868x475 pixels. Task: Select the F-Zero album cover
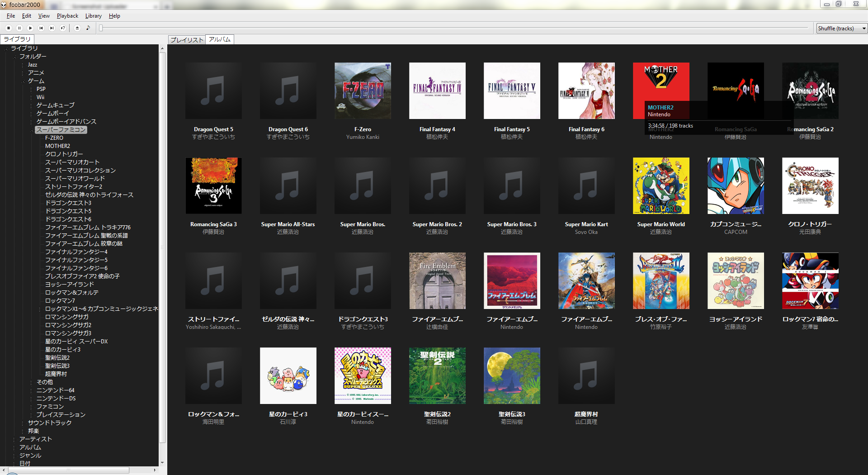[x=363, y=91]
